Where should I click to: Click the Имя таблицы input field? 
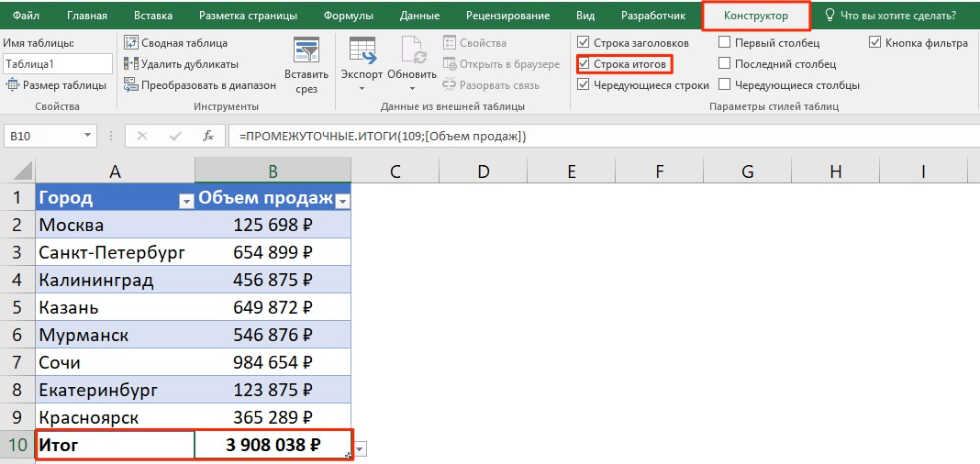tap(58, 64)
